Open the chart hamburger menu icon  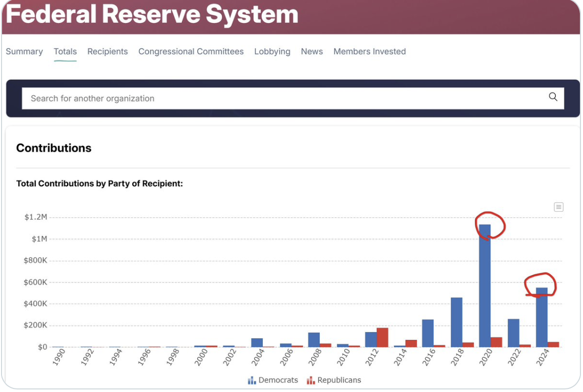558,207
